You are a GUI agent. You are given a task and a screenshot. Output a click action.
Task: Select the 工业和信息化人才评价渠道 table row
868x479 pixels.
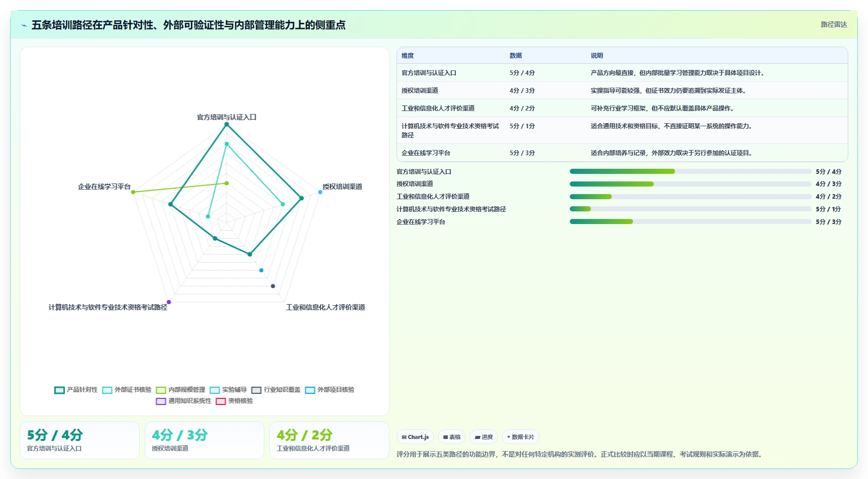click(622, 108)
